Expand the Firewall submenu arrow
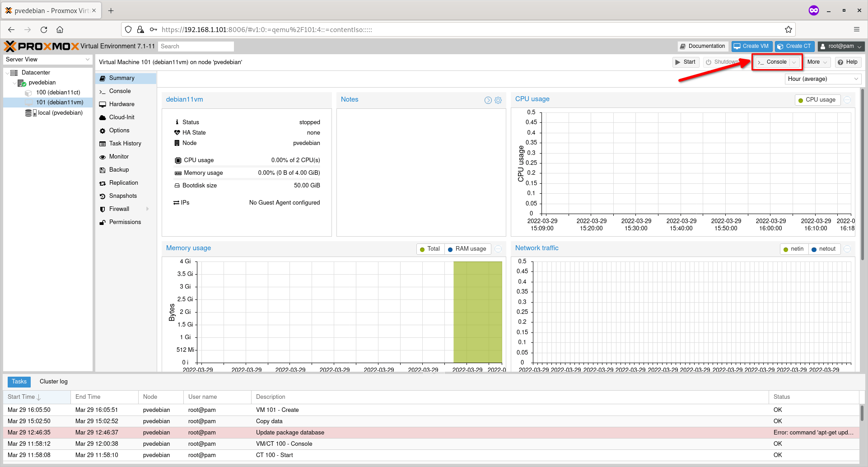The height and width of the screenshot is (467, 868). (x=148, y=209)
